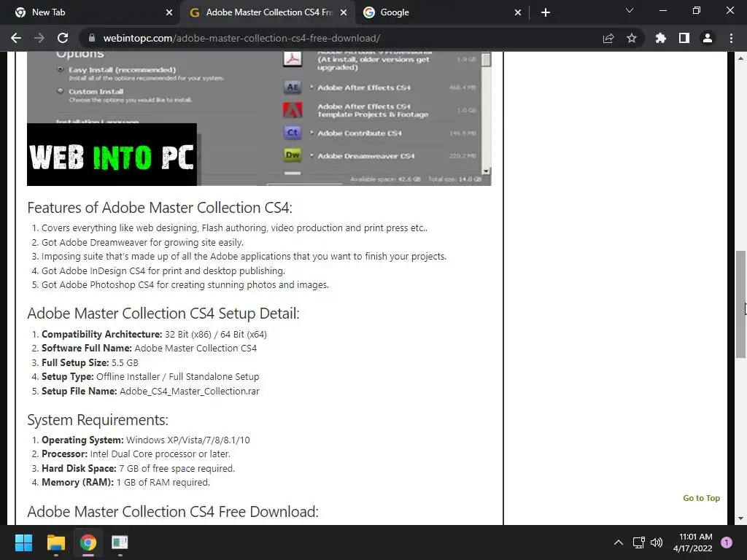Open Chrome extensions puzzle icon

point(661,38)
